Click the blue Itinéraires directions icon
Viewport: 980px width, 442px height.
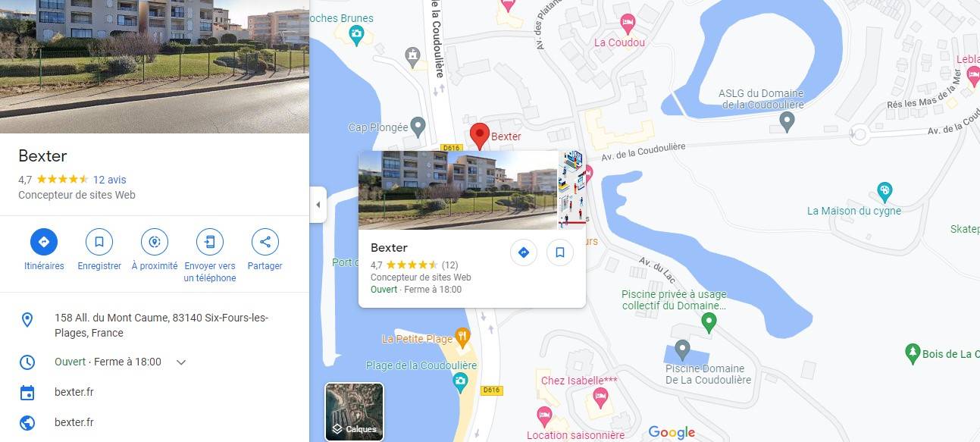44,242
